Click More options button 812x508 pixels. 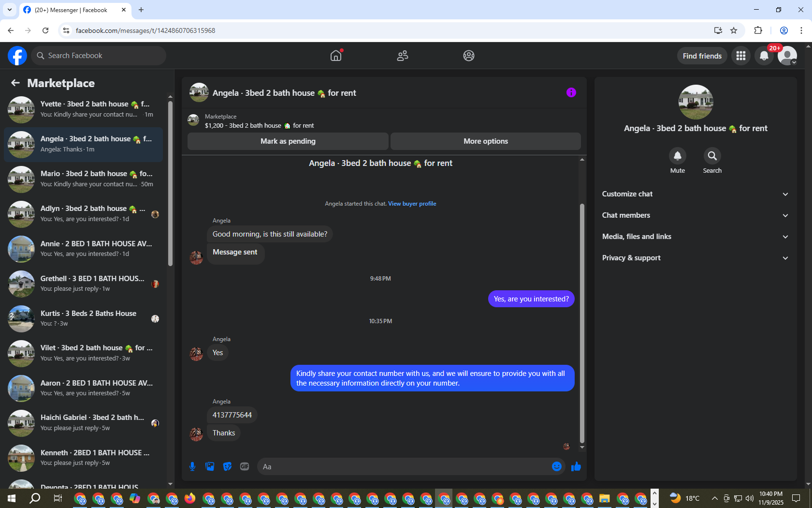coord(486,141)
